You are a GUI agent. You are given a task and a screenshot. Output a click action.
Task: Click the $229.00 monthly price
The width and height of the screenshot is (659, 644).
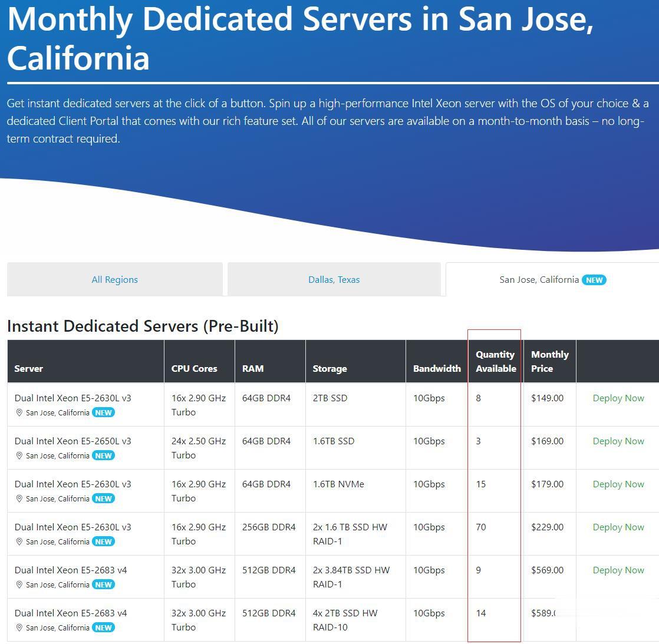coord(547,527)
